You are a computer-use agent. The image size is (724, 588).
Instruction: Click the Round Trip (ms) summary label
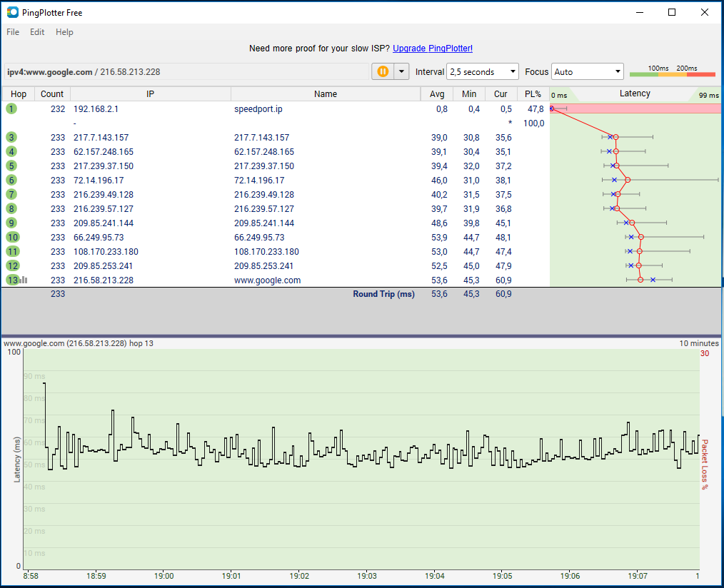click(x=383, y=294)
